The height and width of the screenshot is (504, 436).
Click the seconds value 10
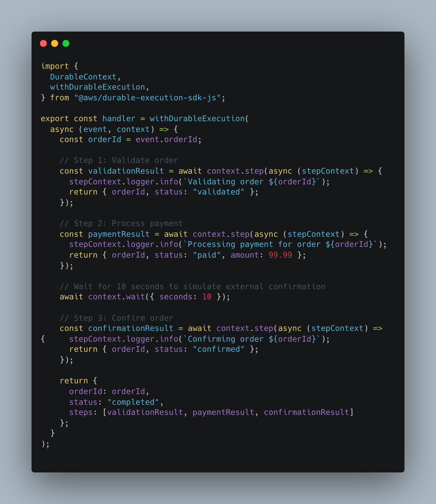(x=207, y=297)
